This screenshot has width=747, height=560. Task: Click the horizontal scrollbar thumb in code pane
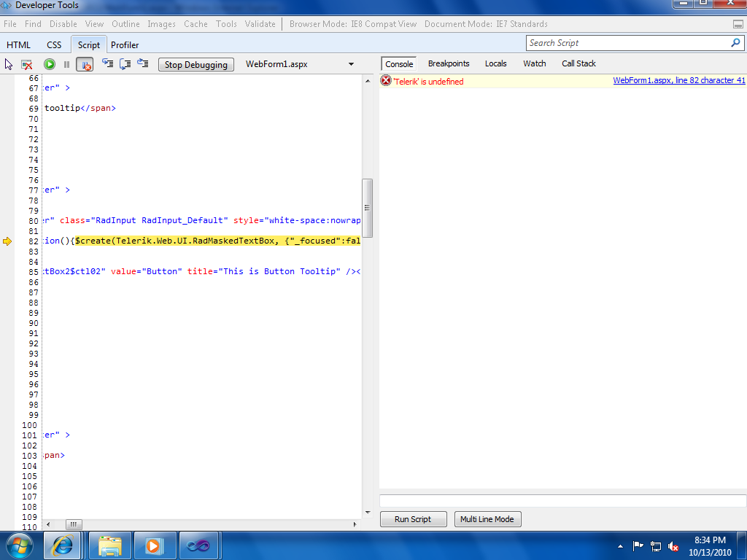tap(74, 524)
